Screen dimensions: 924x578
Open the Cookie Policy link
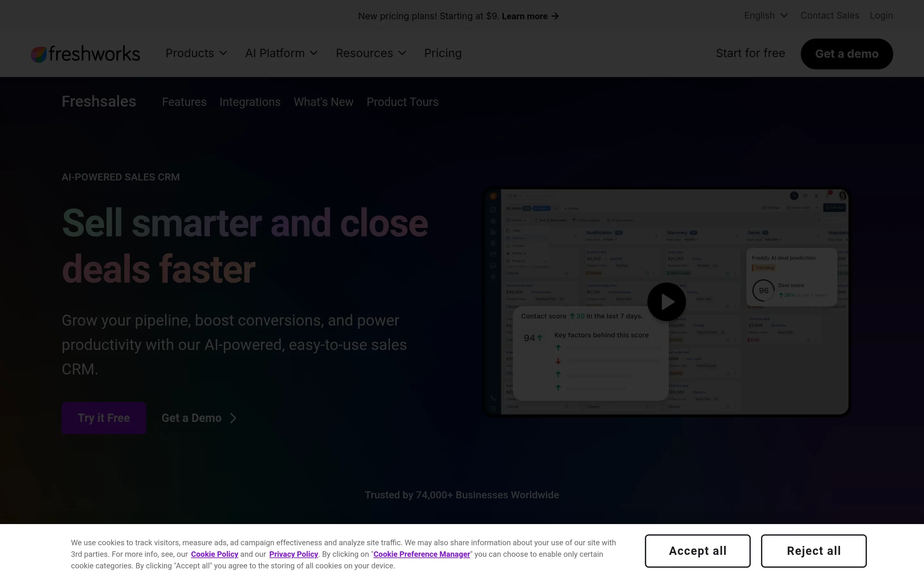pos(215,554)
